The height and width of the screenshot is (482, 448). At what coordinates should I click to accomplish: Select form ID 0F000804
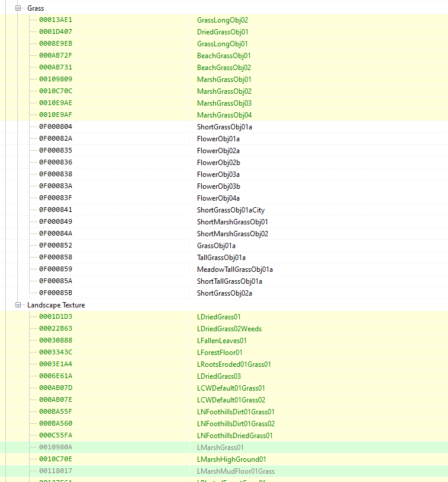click(x=56, y=126)
